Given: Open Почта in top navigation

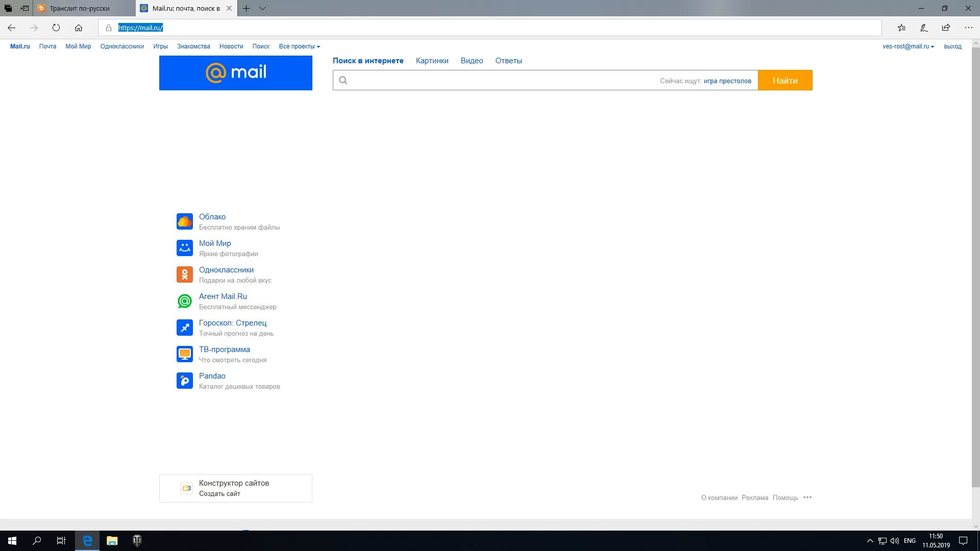Looking at the screenshot, I should 47,46.
